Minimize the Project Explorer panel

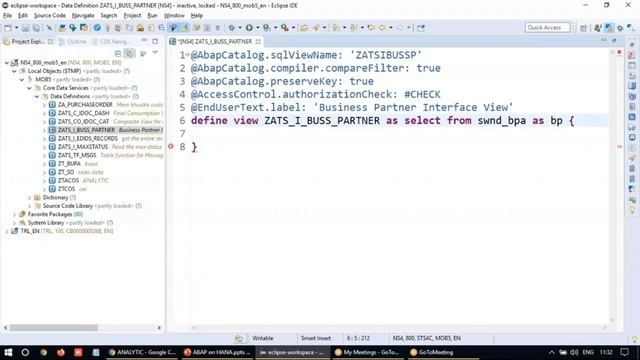[144, 41]
